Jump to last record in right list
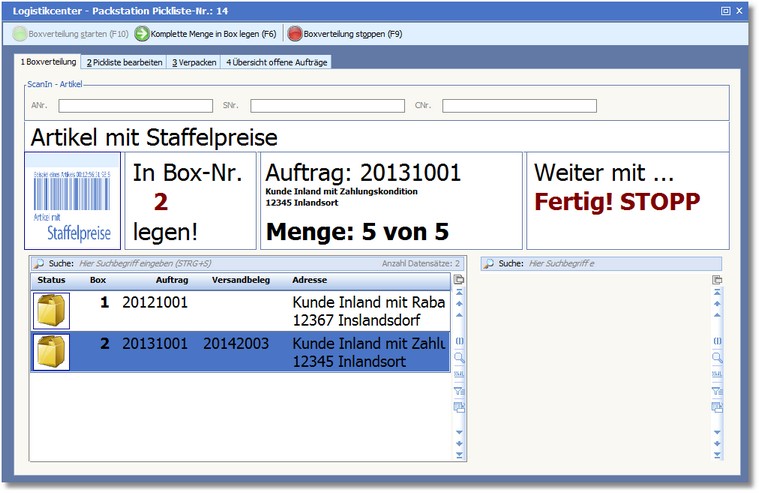This screenshot has width=759, height=493. 717,455
